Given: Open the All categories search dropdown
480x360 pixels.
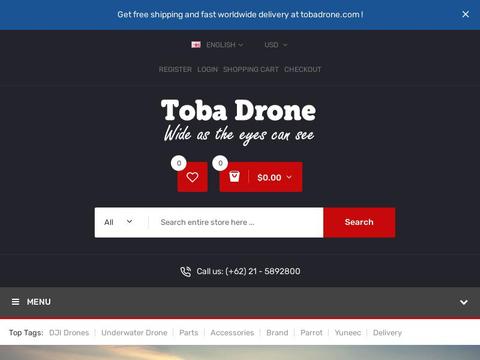Looking at the screenshot, I should [118, 222].
